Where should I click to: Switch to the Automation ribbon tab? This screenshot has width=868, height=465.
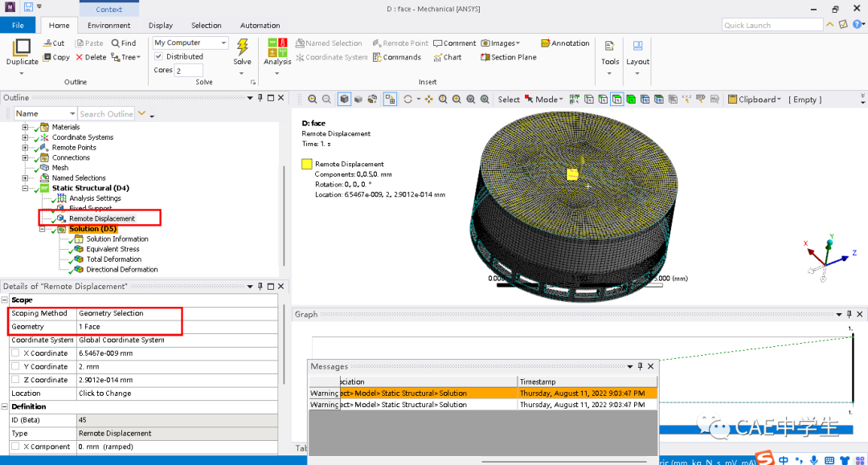tap(260, 25)
